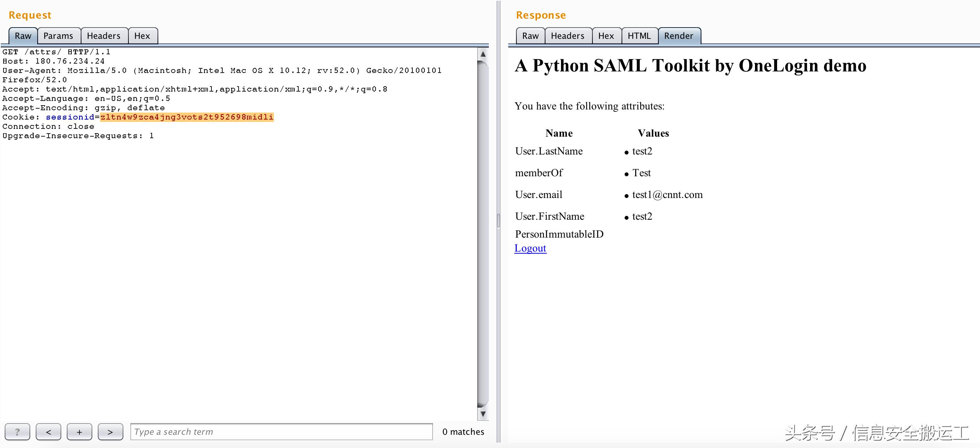
Task: Click the divider handle between request and response
Action: point(498,221)
